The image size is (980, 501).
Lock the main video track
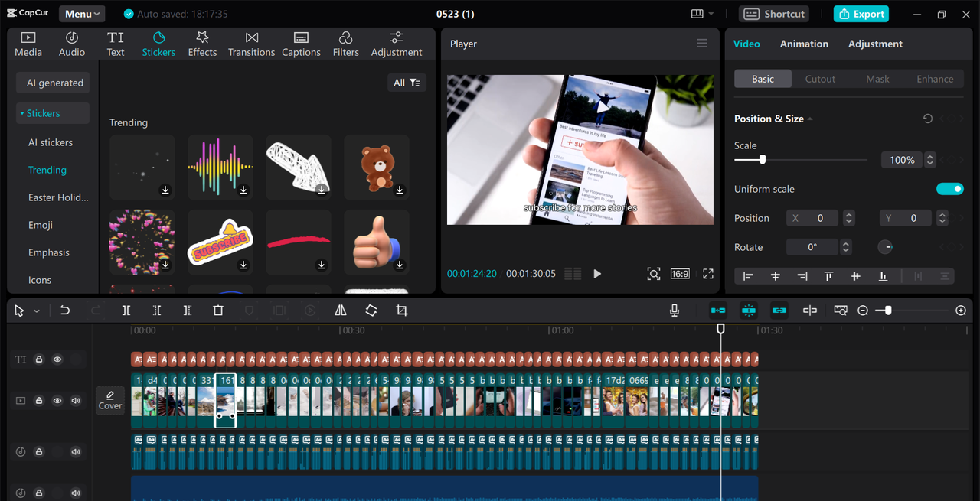point(39,400)
